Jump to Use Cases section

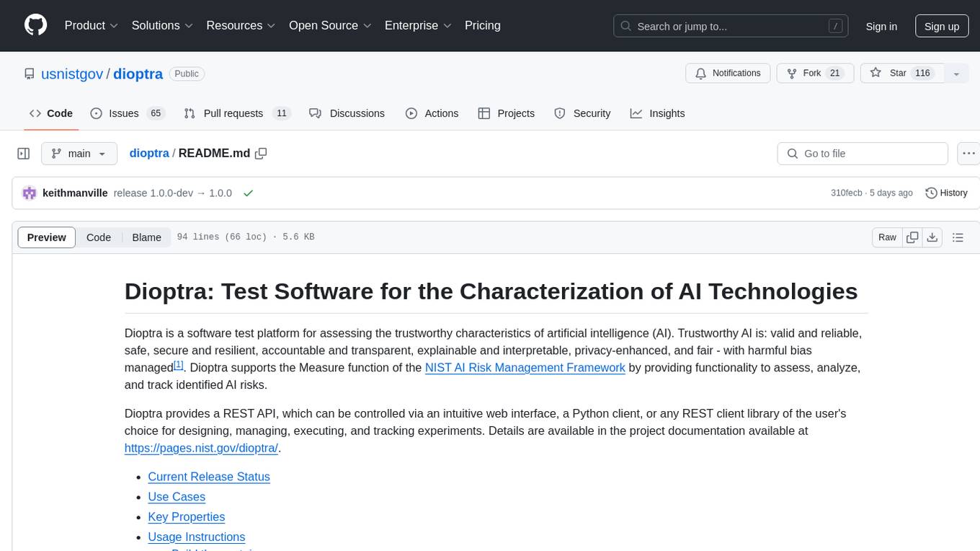tap(177, 497)
